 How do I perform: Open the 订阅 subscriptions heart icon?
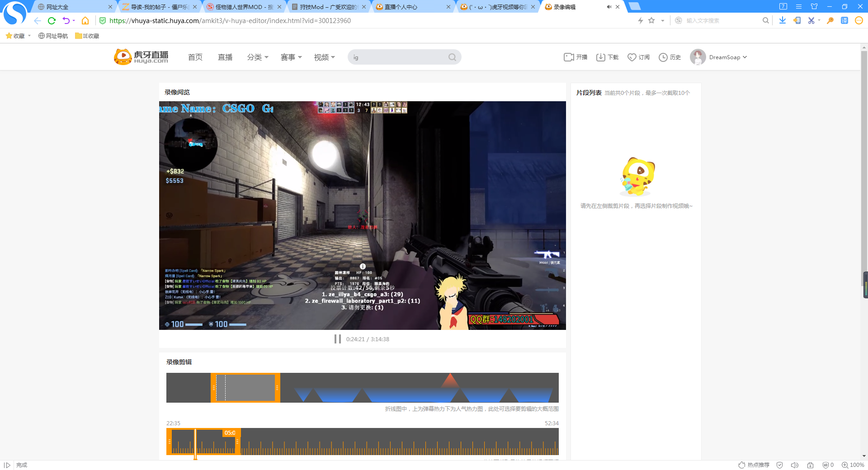(x=632, y=57)
